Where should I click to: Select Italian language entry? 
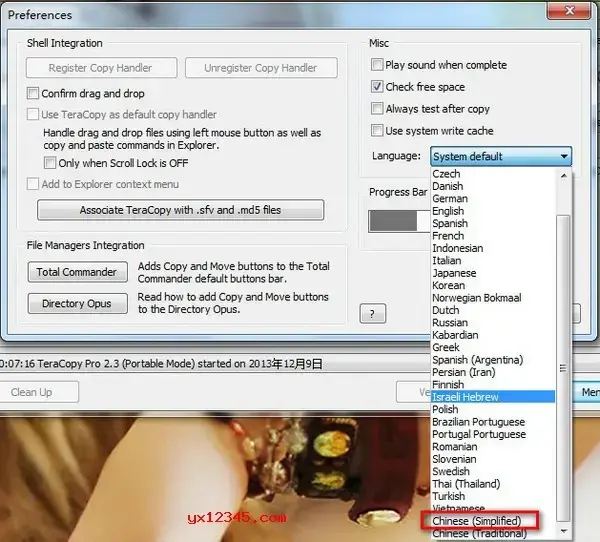pos(493,261)
